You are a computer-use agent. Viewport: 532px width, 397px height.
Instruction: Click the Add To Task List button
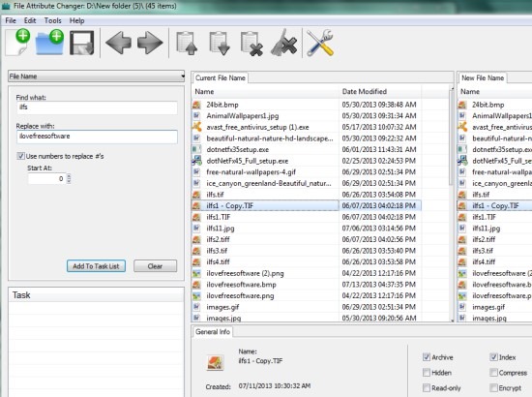[x=96, y=266]
